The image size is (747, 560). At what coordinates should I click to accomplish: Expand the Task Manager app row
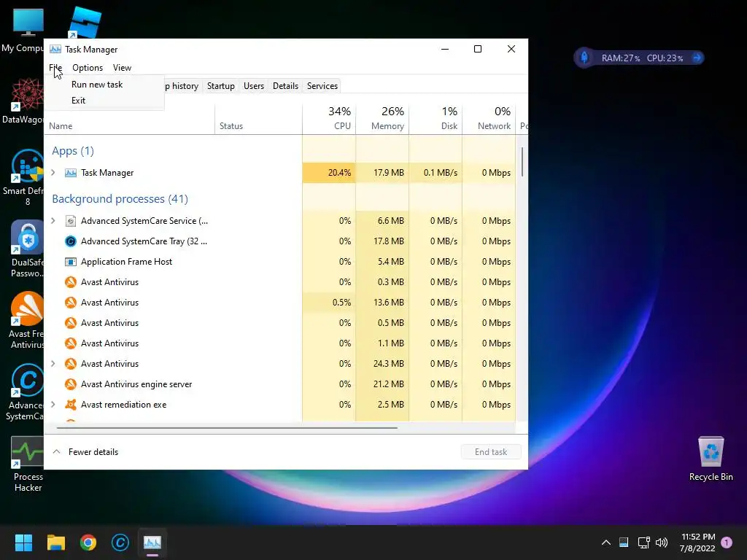[53, 172]
